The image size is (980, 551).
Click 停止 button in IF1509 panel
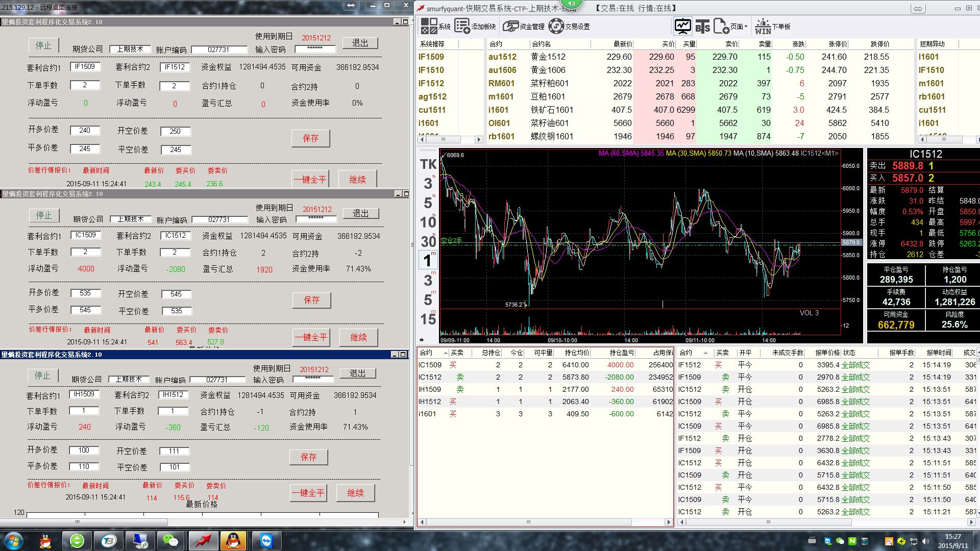[43, 45]
